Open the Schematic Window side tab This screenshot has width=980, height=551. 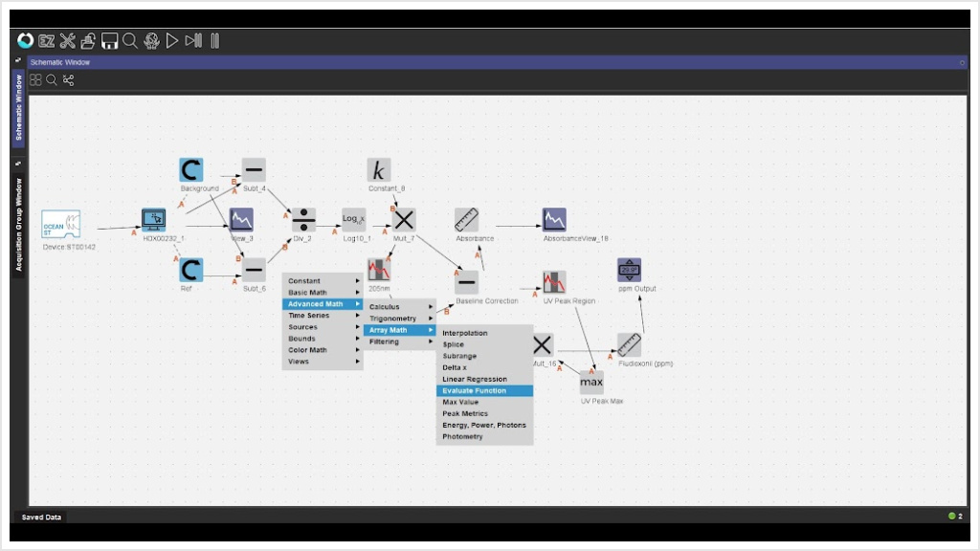18,107
